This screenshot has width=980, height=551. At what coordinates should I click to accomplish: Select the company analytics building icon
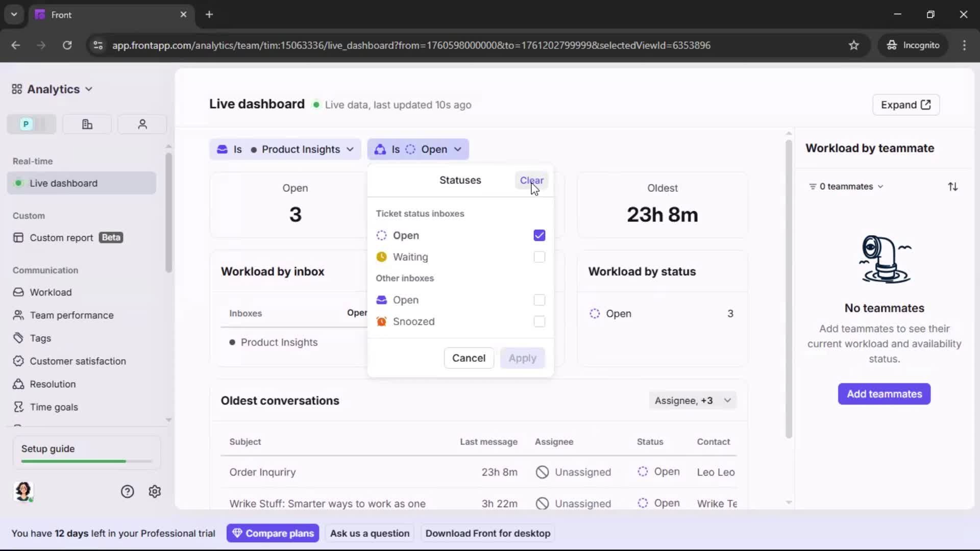point(86,124)
